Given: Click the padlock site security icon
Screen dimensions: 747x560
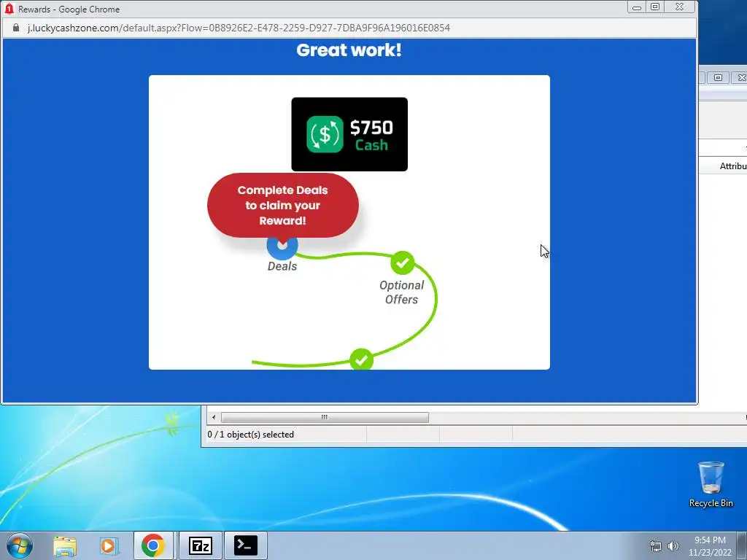Looking at the screenshot, I should click(x=16, y=28).
